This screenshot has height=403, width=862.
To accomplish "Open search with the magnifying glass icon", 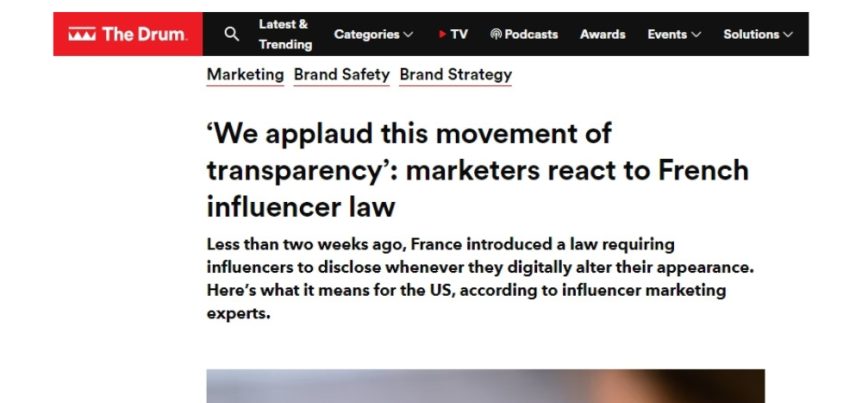I will (232, 34).
